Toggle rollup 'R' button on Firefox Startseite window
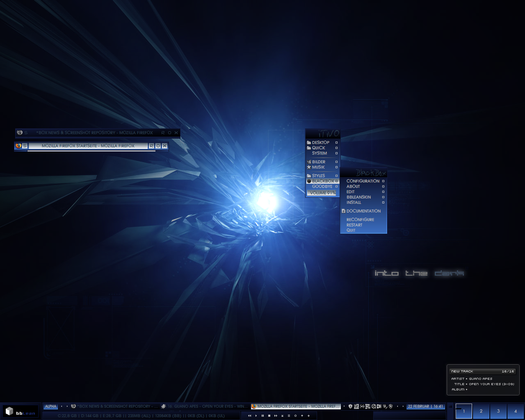This screenshot has height=420, width=525. (x=151, y=146)
